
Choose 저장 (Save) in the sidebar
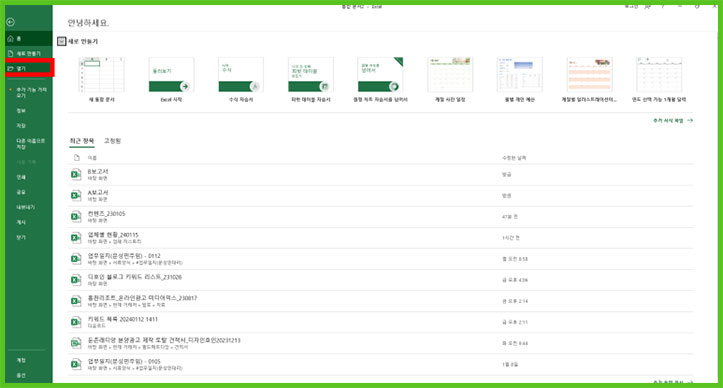[x=21, y=125]
